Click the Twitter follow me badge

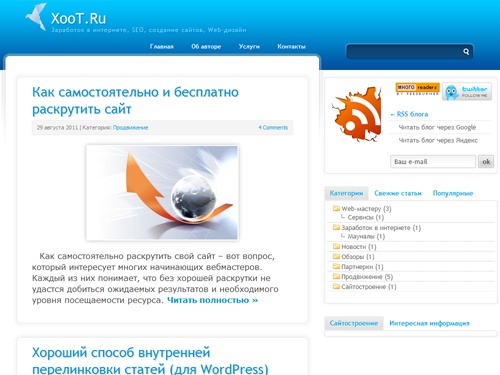click(x=467, y=92)
